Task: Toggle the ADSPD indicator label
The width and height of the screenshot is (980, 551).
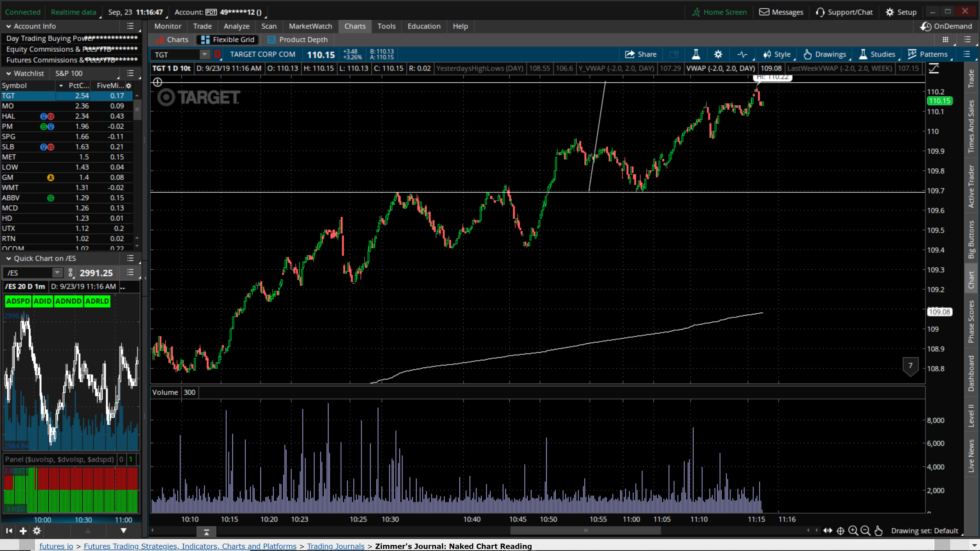Action: [x=18, y=301]
